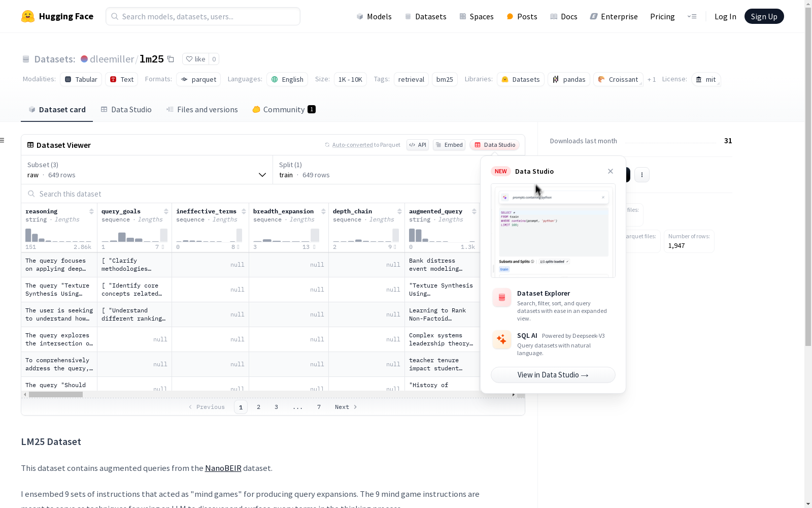Click View in Data Studio button
This screenshot has height=508, width=812.
(553, 375)
